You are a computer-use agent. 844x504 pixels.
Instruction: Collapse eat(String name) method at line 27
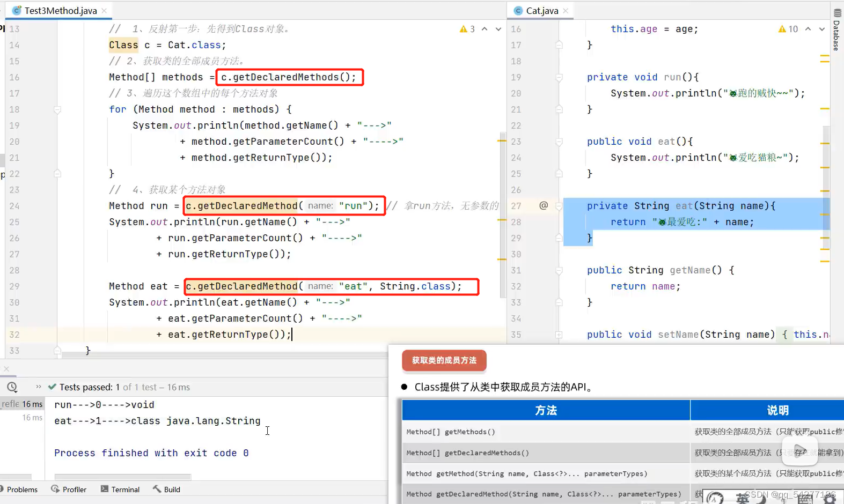(559, 206)
